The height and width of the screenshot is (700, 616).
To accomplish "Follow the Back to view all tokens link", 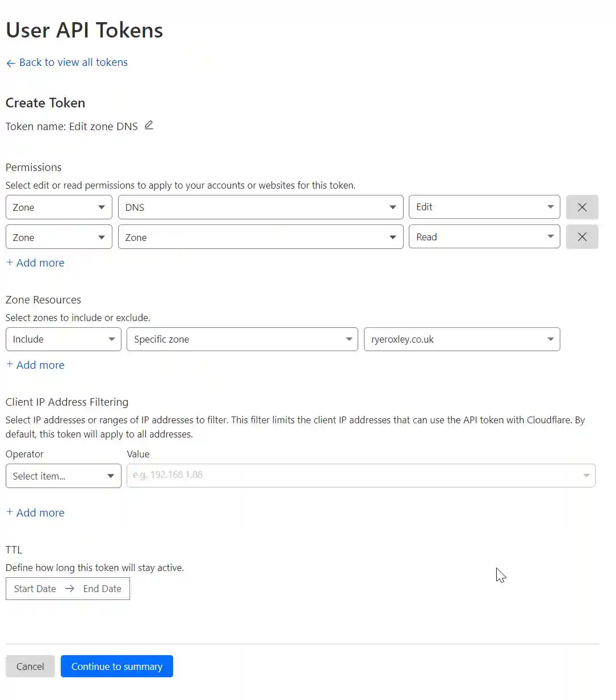I will [73, 63].
